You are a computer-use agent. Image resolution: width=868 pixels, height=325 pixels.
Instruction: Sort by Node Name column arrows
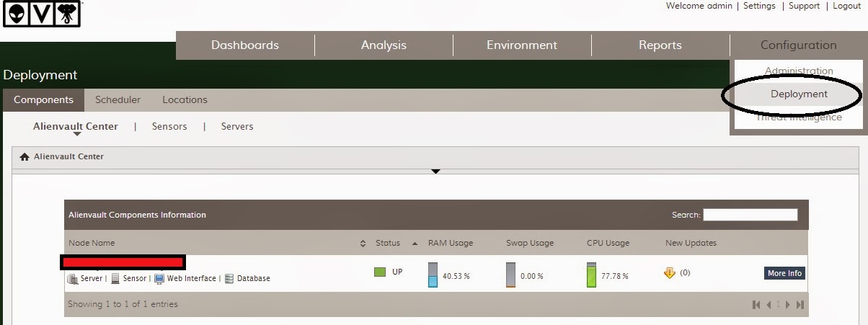point(363,244)
